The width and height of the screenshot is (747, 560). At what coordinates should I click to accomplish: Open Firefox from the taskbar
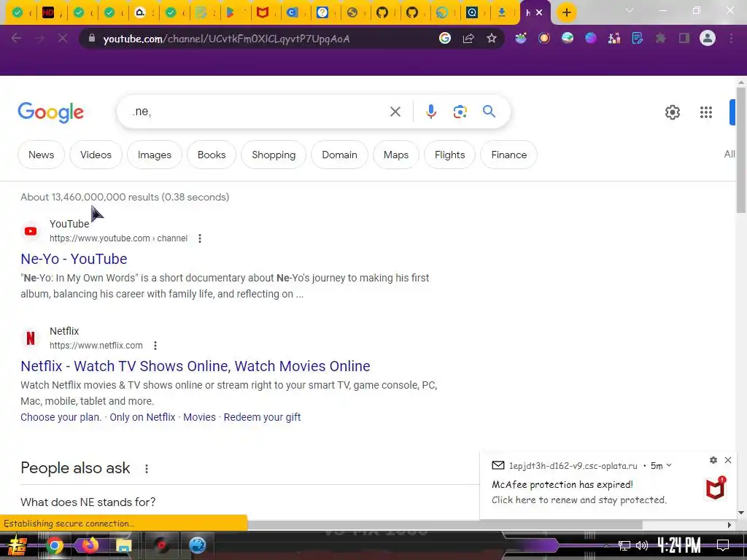[88, 545]
